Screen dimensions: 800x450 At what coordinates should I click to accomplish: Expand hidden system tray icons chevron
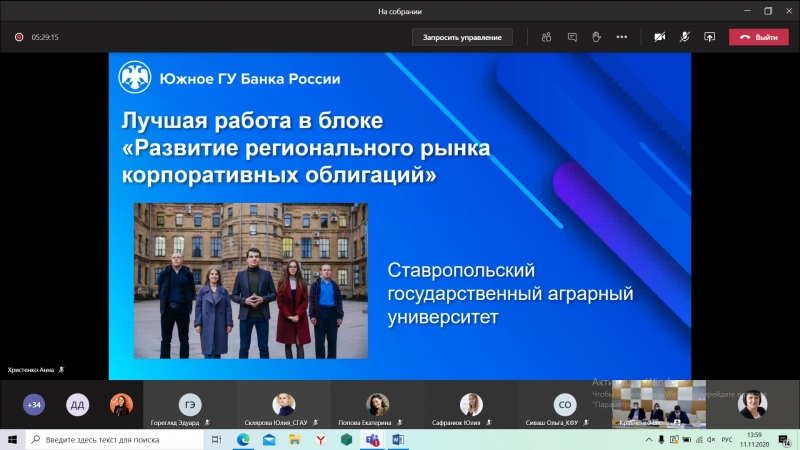point(649,439)
